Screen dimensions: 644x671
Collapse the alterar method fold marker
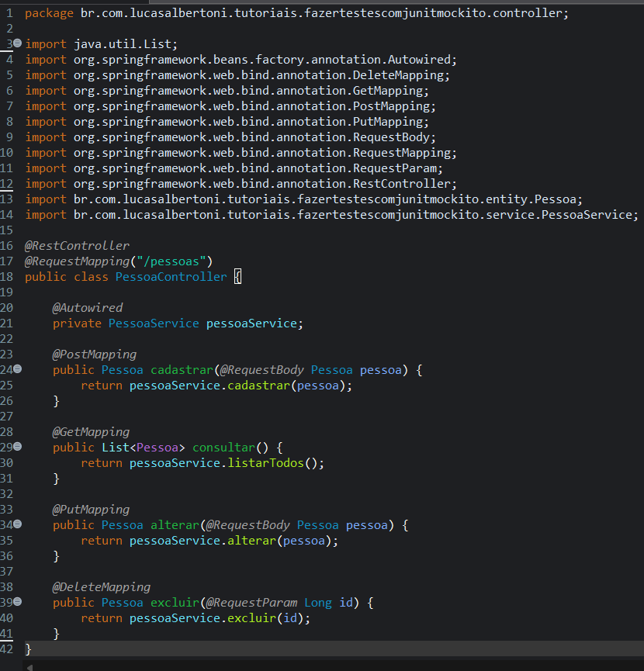(17, 525)
